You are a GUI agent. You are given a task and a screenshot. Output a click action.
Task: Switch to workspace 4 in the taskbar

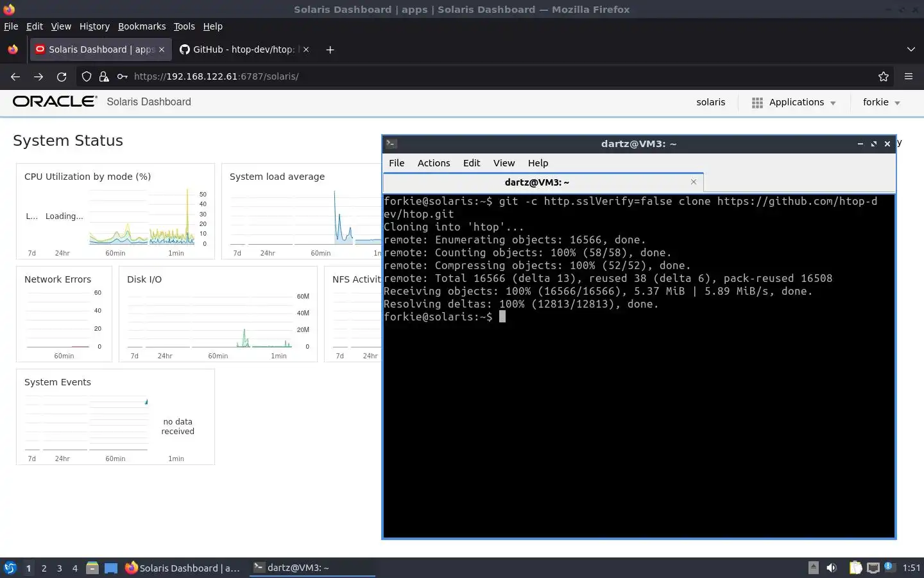(75, 568)
